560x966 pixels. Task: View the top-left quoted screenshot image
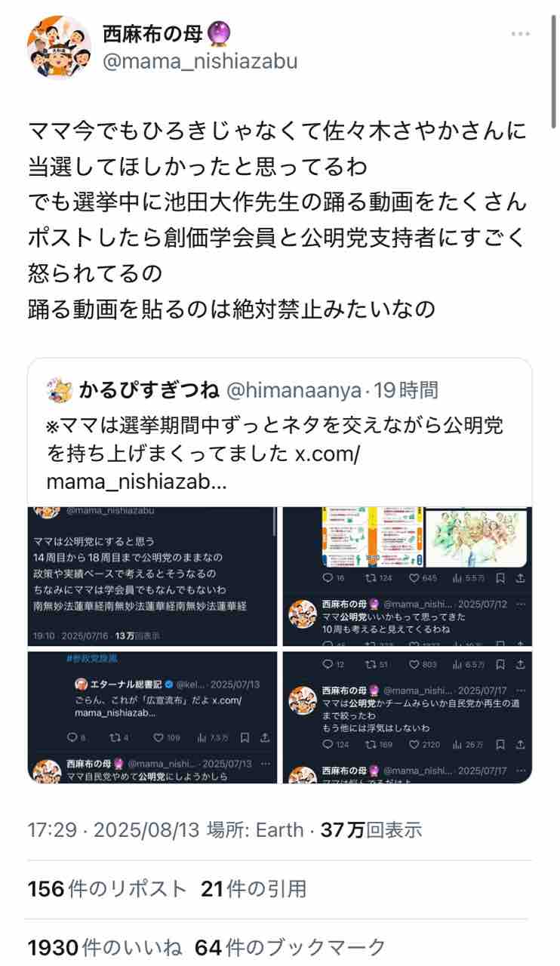[152, 576]
